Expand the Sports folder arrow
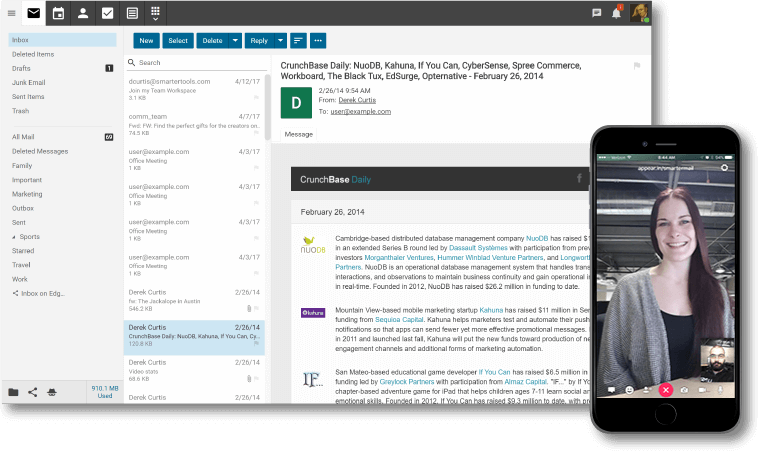This screenshot has height=451, width=761. point(14,237)
